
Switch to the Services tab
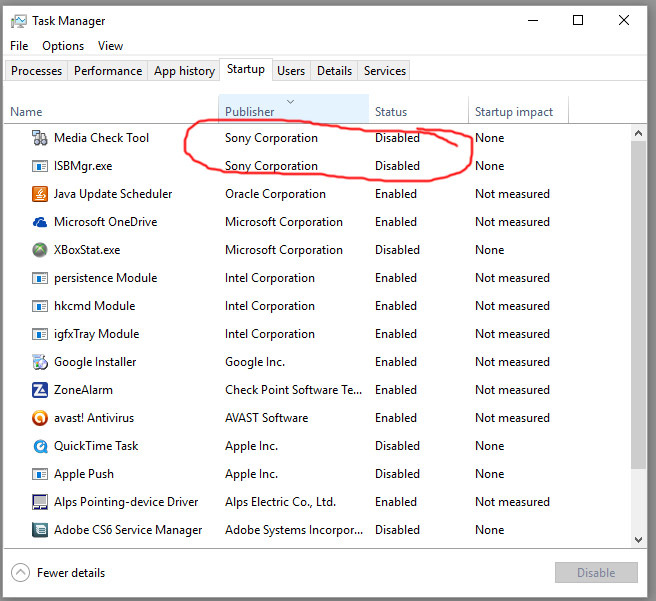pyautogui.click(x=385, y=71)
